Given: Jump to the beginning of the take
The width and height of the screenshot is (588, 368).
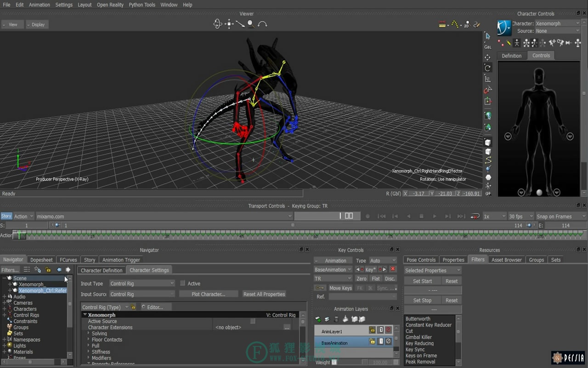Looking at the screenshot, I should click(381, 216).
